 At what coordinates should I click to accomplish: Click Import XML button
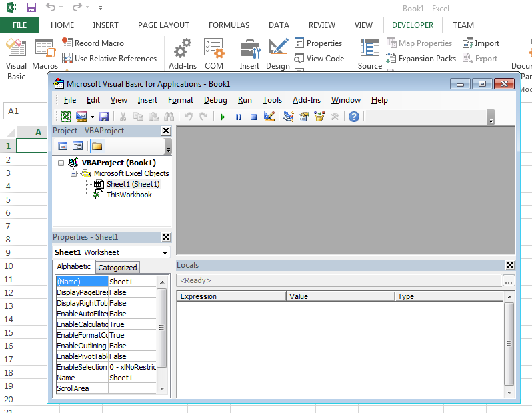tap(481, 43)
